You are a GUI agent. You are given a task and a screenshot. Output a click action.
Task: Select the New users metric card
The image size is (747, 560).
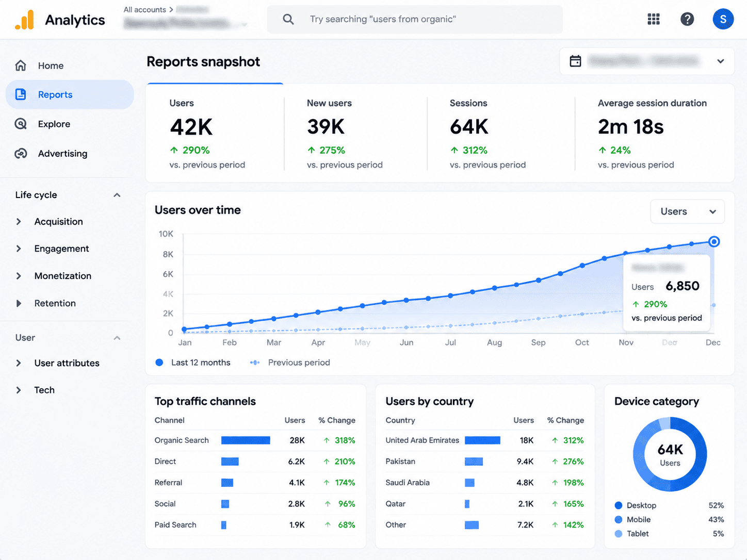(x=356, y=133)
